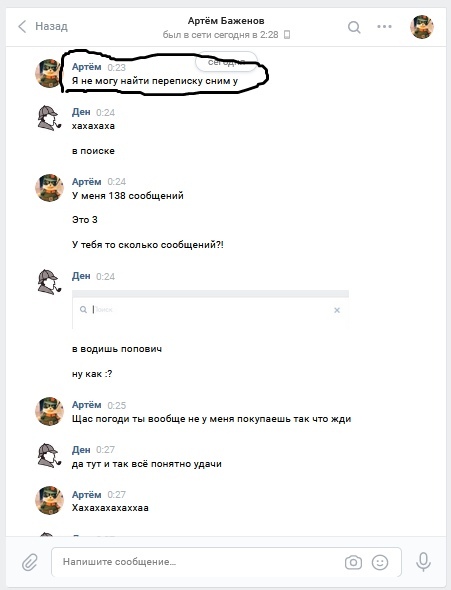The height and width of the screenshot is (590, 451).
Task: Click the back arrow next to Назад
Action: pos(22,26)
